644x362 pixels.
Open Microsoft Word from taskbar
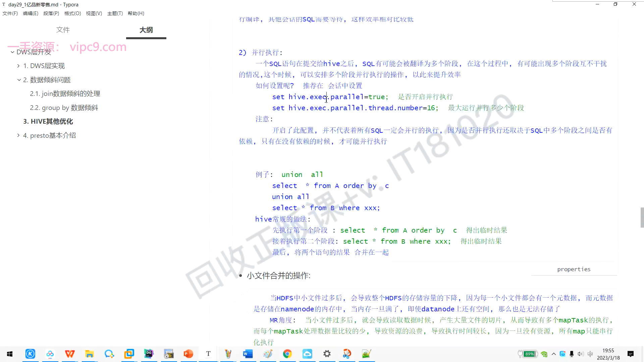248,354
